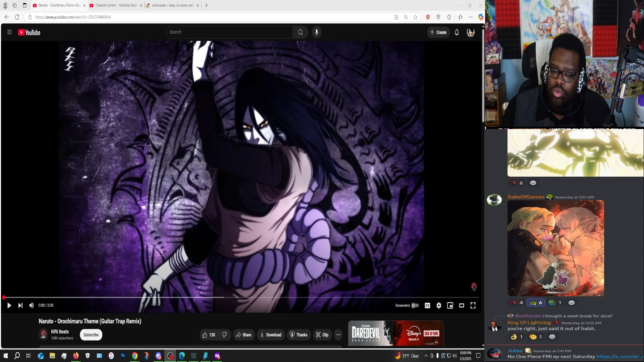Open the Windows notification center
The image size is (644, 362).
click(x=478, y=356)
